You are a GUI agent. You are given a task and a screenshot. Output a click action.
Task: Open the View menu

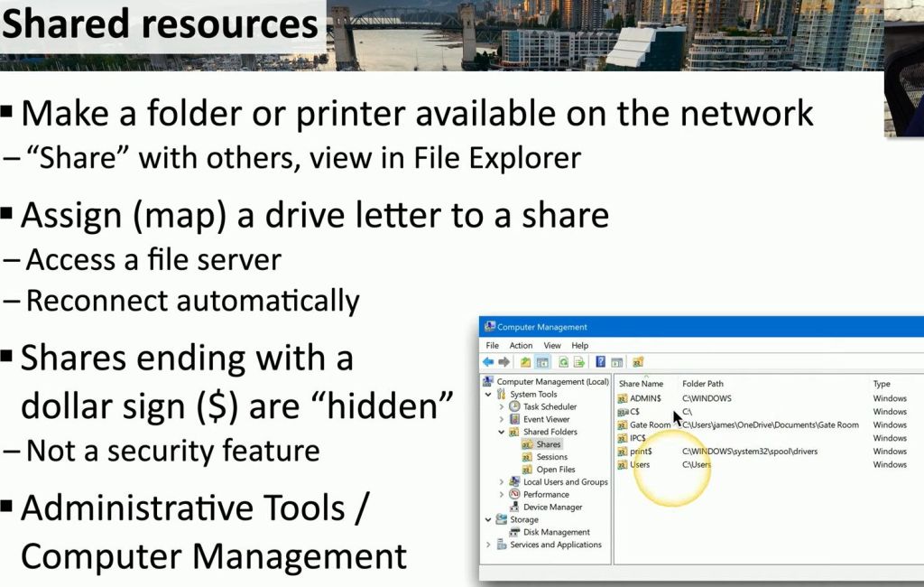(x=551, y=345)
